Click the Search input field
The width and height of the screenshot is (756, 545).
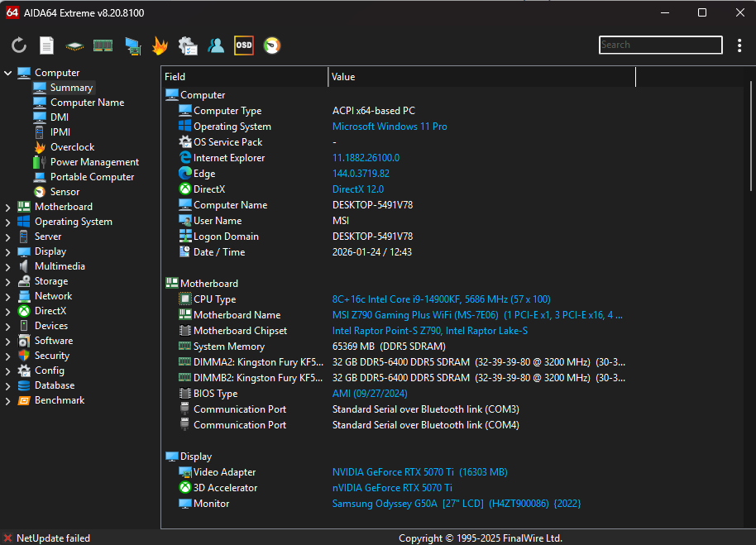659,45
